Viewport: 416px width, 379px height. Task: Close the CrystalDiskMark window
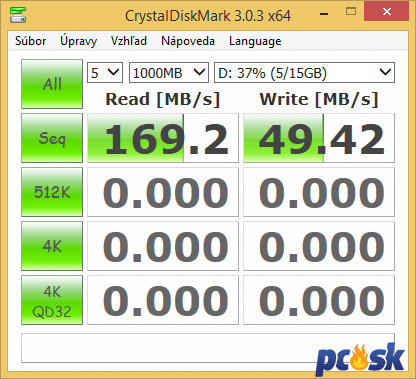tap(387, 12)
